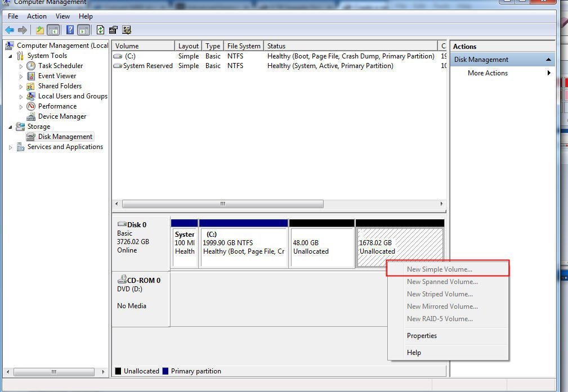Click the Shared Folders icon
Screen dimensions: 568x392
pos(31,86)
